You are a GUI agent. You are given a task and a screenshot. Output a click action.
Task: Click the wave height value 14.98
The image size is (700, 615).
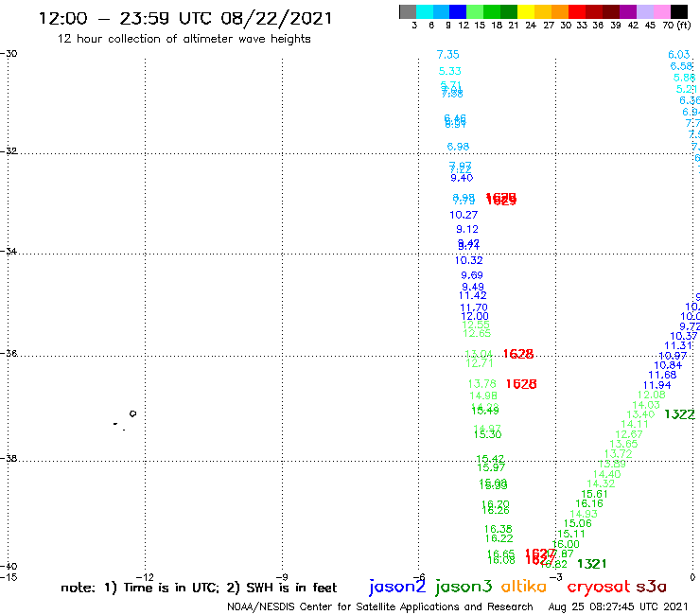click(483, 395)
